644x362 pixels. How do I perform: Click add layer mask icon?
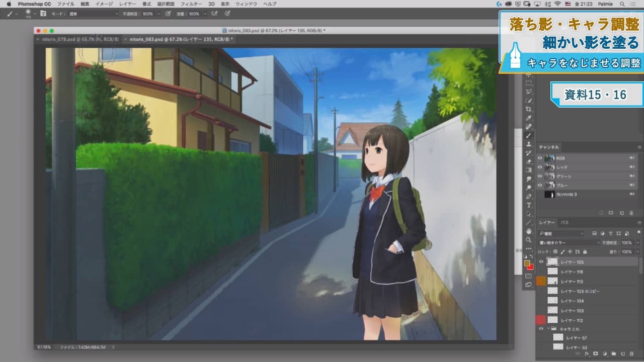(596, 354)
